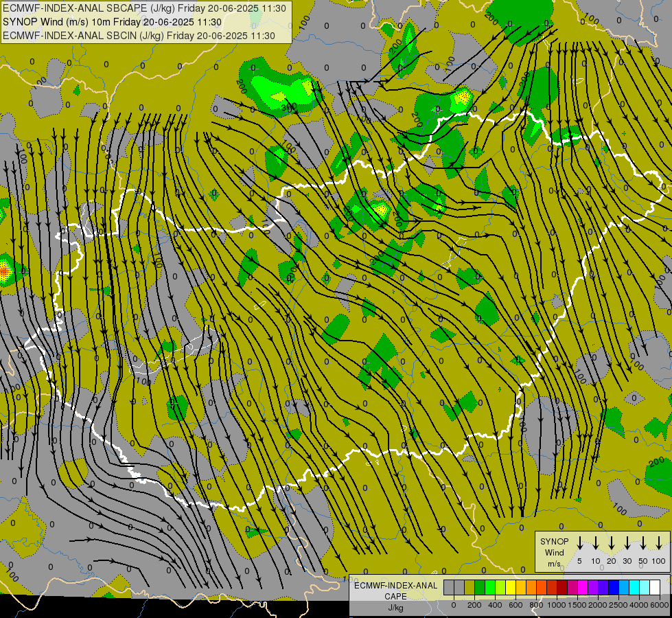Select the cyan swatch left of 4000 tick
The image size is (672, 618).
(635, 588)
